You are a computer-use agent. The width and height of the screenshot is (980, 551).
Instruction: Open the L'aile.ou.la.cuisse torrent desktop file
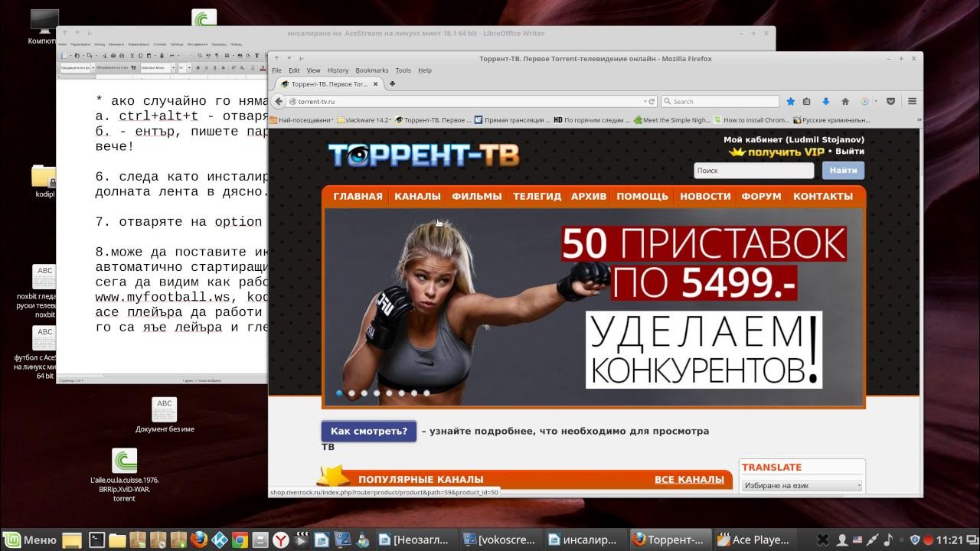[124, 475]
